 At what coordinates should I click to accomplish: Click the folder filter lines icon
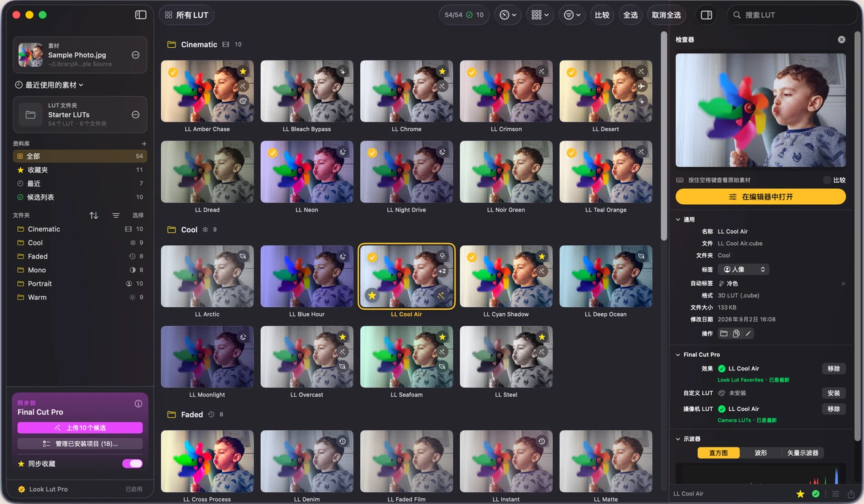(x=116, y=215)
